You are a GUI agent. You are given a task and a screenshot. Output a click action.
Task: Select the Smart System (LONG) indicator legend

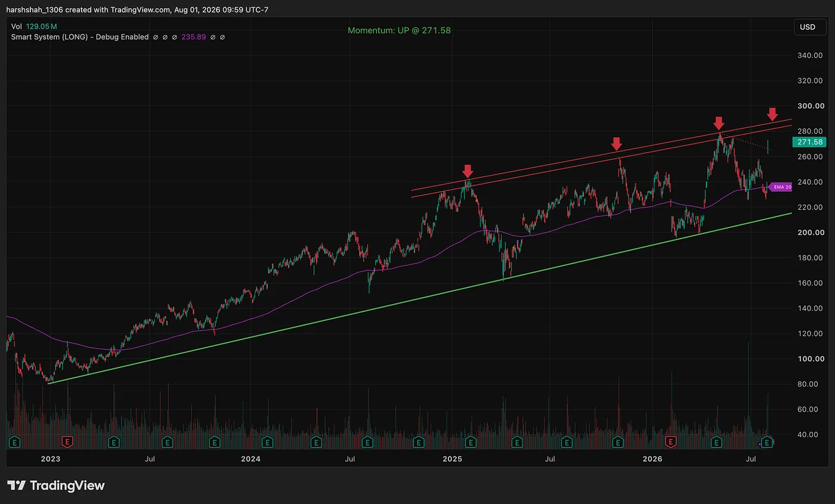coord(80,37)
